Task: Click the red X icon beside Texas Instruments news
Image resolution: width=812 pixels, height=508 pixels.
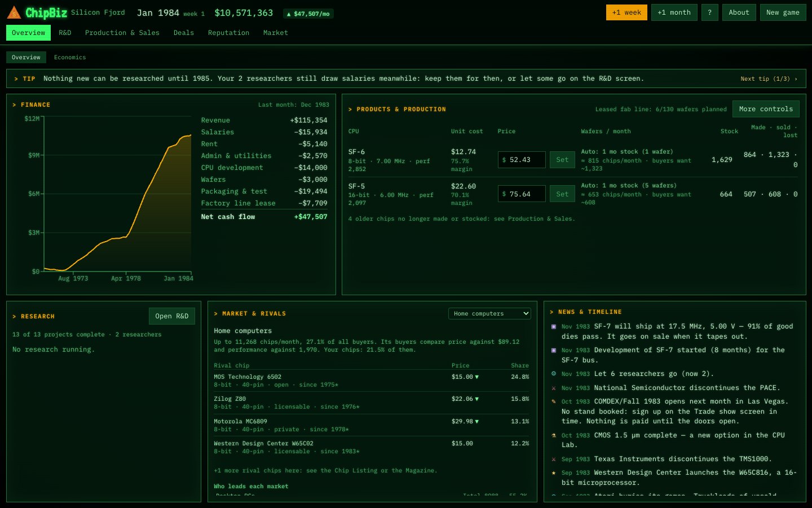Action: [x=554, y=459]
